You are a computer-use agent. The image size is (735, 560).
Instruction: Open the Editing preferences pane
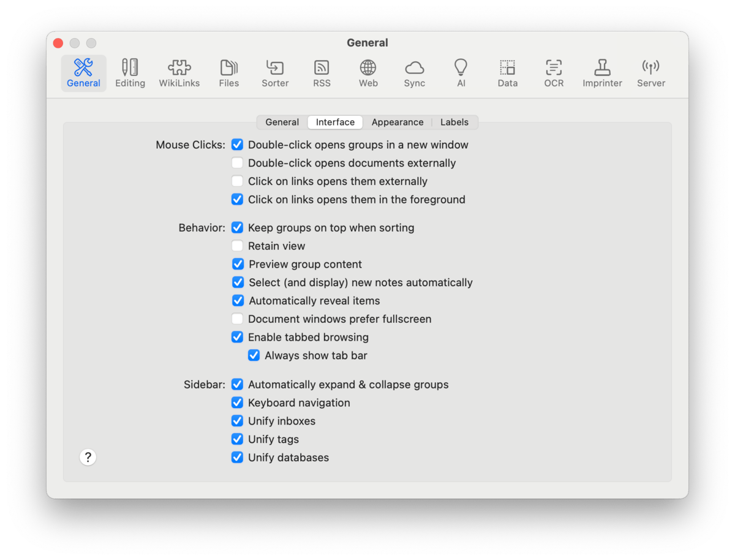[x=130, y=73]
